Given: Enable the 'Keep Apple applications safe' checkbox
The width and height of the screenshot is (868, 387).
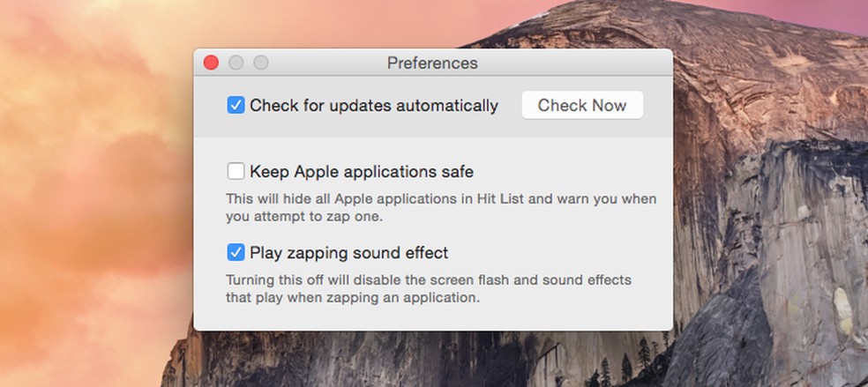Looking at the screenshot, I should 236,171.
